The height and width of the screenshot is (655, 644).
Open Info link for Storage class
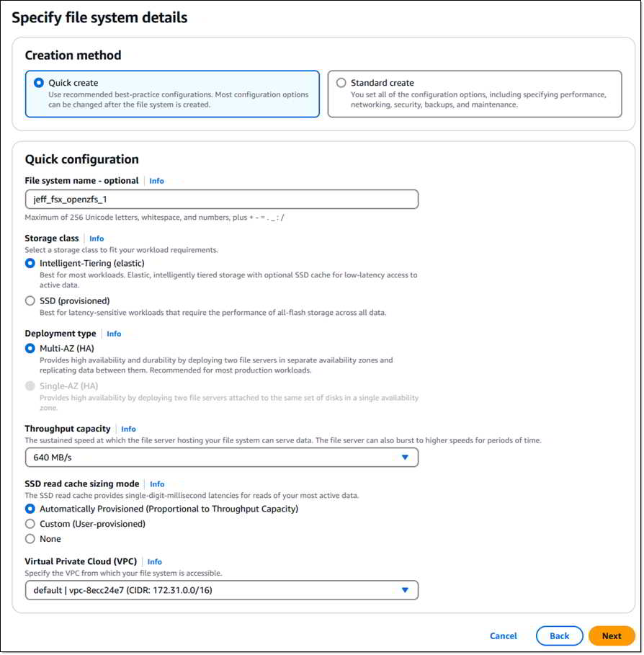tap(97, 239)
